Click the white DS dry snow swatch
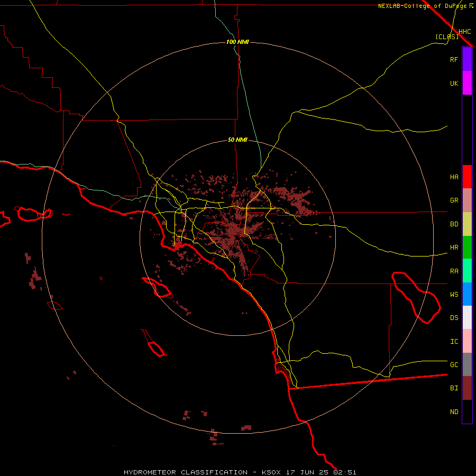 click(467, 317)
